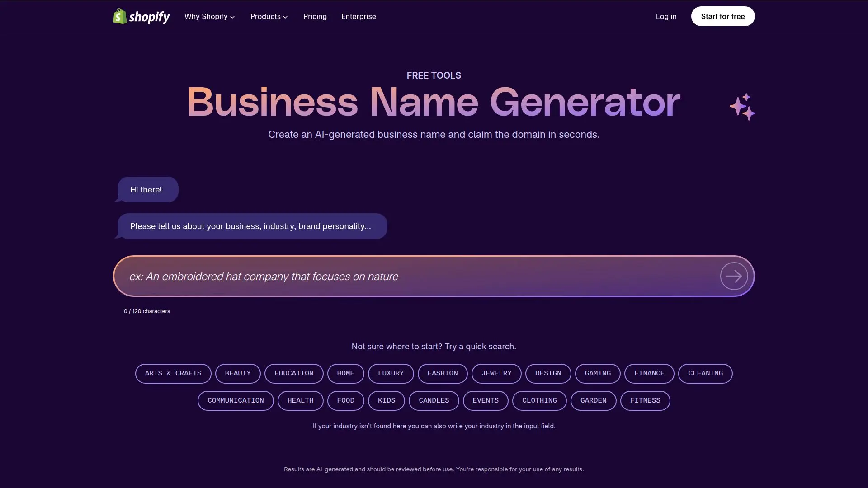Choose the Design category chip
The width and height of the screenshot is (868, 488).
click(548, 373)
